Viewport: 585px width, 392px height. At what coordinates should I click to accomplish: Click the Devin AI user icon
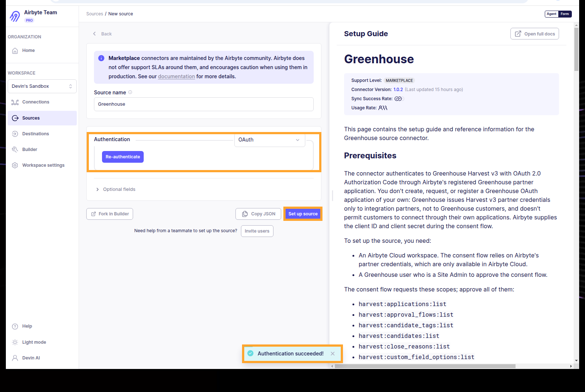point(15,358)
